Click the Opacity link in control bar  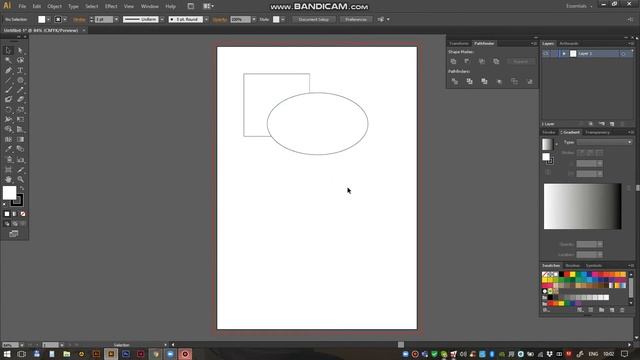click(x=220, y=19)
